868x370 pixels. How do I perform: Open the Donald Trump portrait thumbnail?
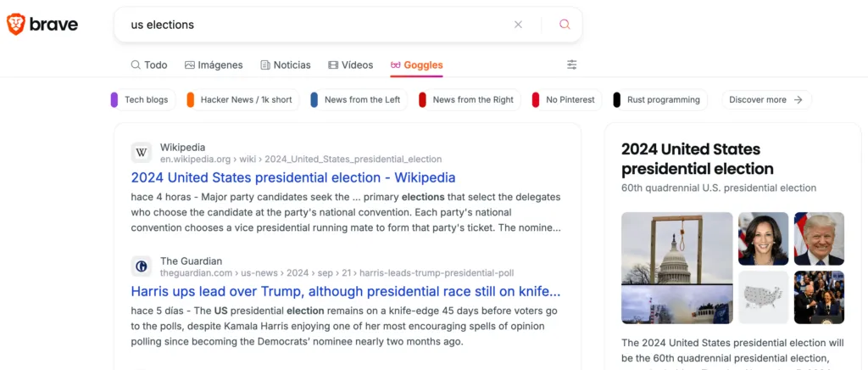coord(820,238)
